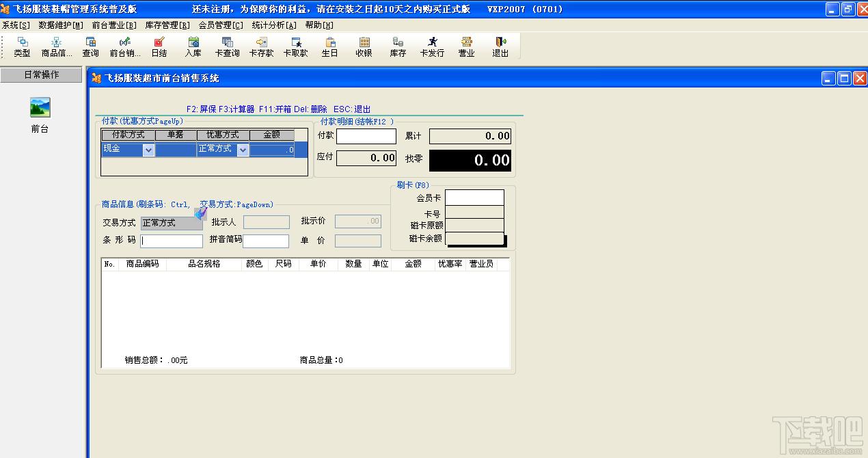Open the 生日 toolbar icon
This screenshot has height=458, width=868.
329,46
